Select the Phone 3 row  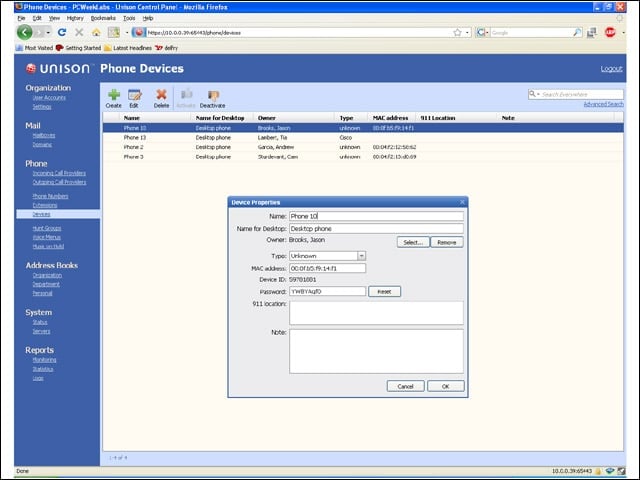click(x=363, y=157)
